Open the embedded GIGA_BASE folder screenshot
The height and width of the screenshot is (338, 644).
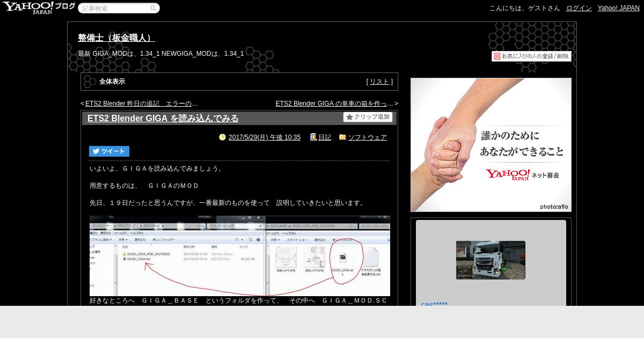tap(240, 256)
